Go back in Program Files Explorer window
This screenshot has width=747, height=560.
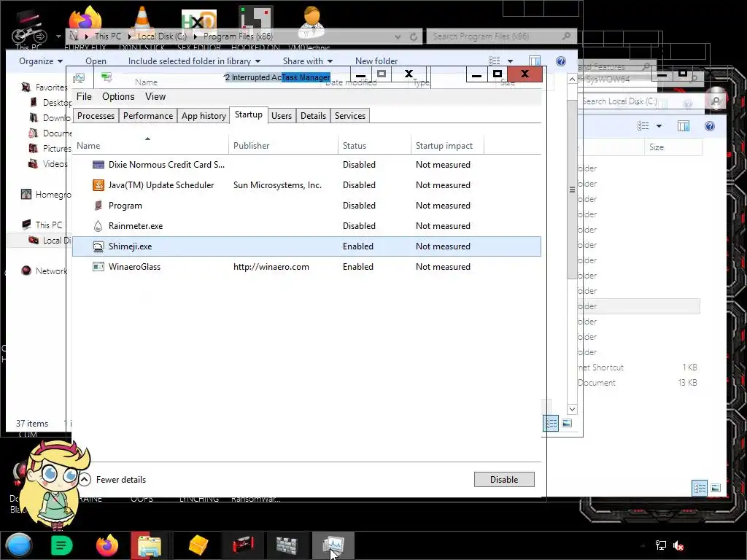19,36
